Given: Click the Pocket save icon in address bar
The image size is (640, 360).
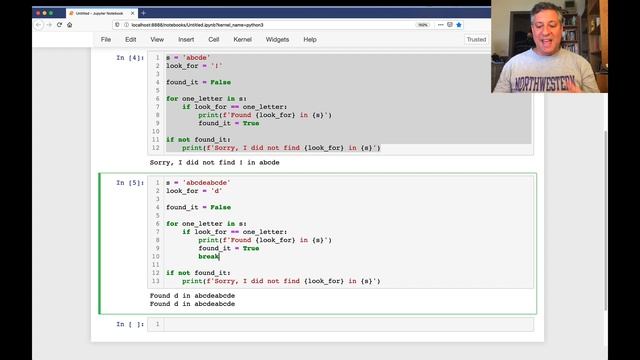Looking at the screenshot, I should tap(450, 25).
